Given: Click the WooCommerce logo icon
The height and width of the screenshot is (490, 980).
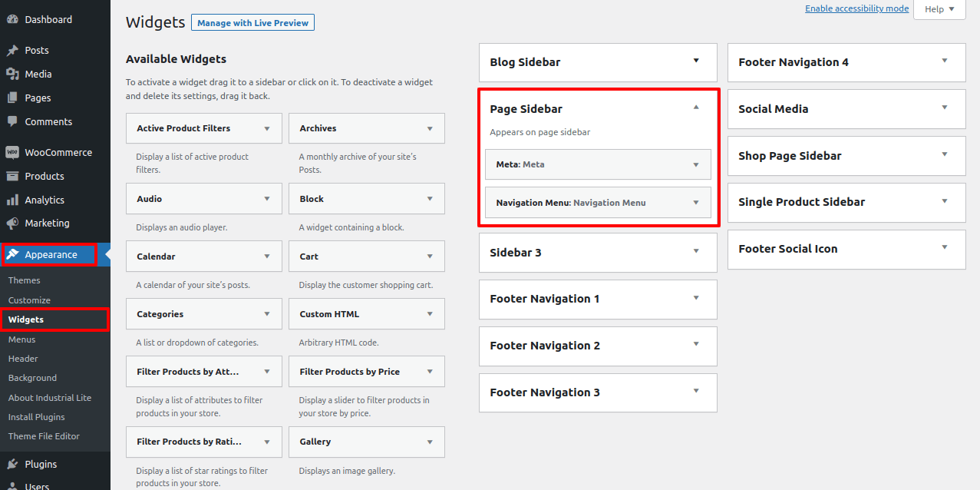Looking at the screenshot, I should click(12, 153).
